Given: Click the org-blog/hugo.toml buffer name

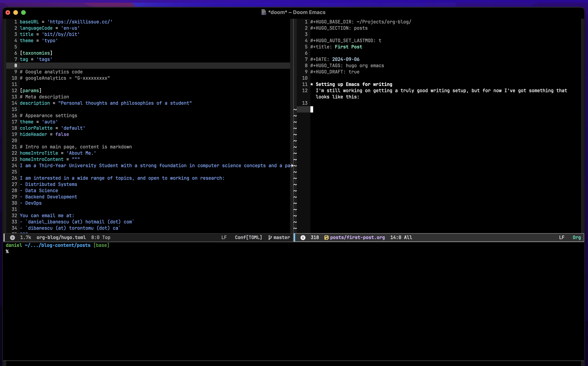Looking at the screenshot, I should coord(61,237).
